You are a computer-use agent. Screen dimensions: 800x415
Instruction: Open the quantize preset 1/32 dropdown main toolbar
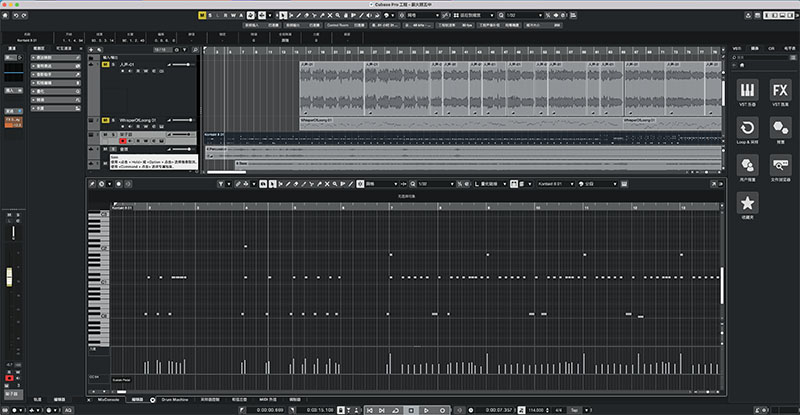pos(522,15)
